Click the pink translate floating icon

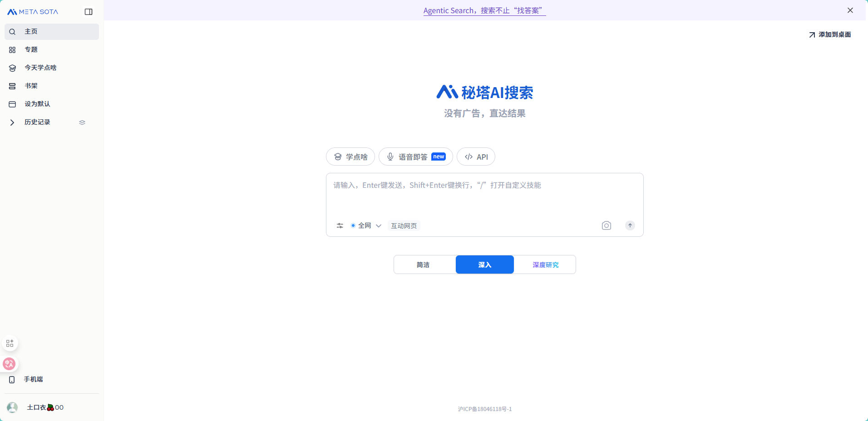click(9, 364)
